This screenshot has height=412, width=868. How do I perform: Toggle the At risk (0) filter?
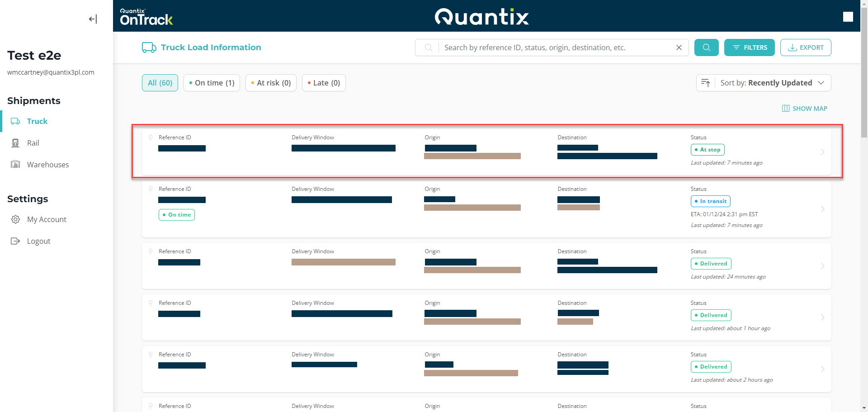pyautogui.click(x=271, y=83)
